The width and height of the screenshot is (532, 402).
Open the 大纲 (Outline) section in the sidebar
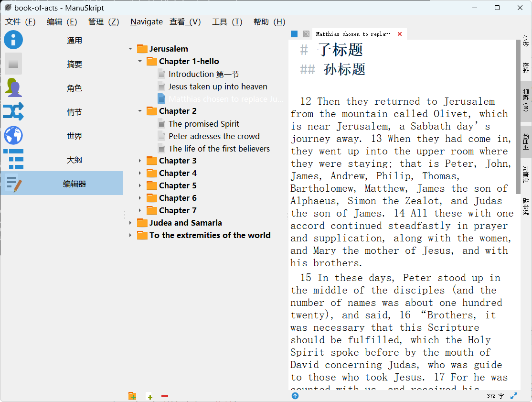coord(62,160)
